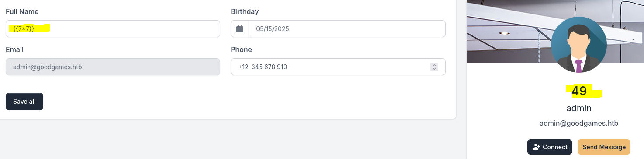Click the Email label

click(14, 49)
